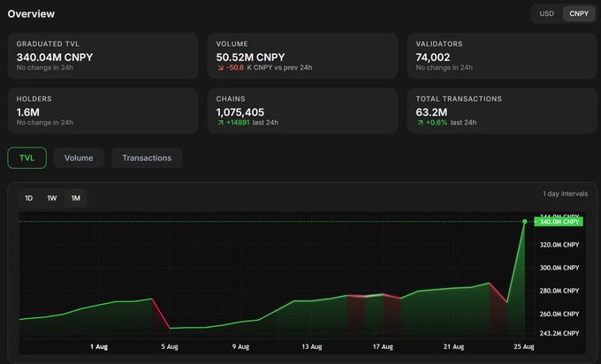
Task: Click the Validators stat card
Action: coord(502,56)
